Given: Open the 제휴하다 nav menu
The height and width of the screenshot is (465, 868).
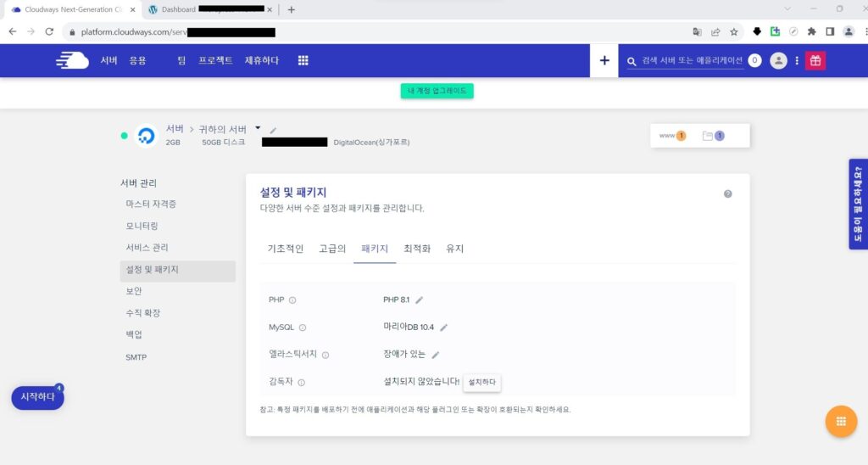Looking at the screenshot, I should [262, 60].
